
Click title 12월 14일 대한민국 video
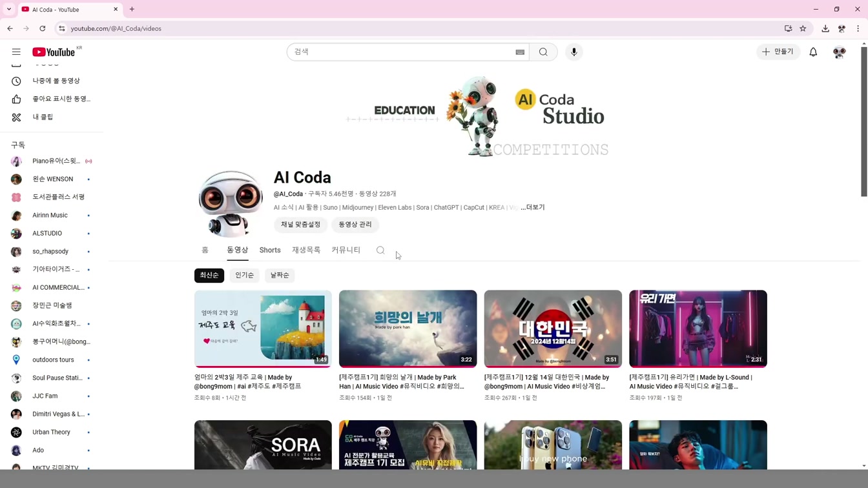tap(546, 381)
